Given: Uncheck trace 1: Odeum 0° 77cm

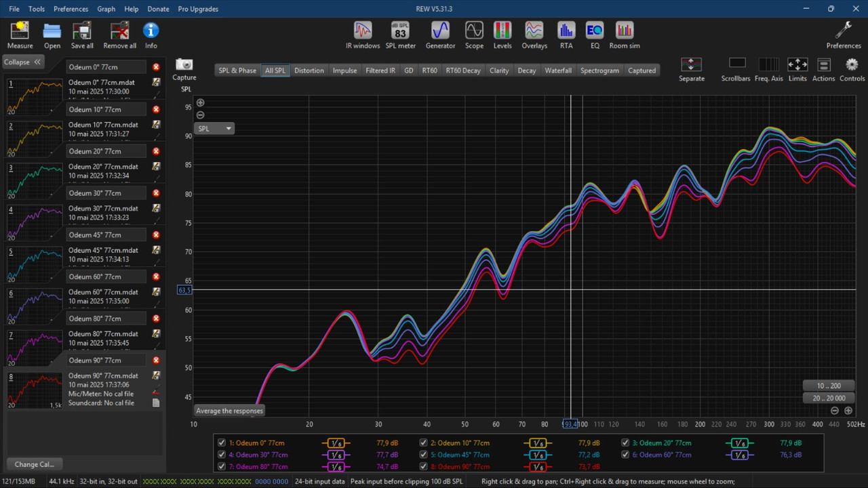Looking at the screenshot, I should 222,443.
